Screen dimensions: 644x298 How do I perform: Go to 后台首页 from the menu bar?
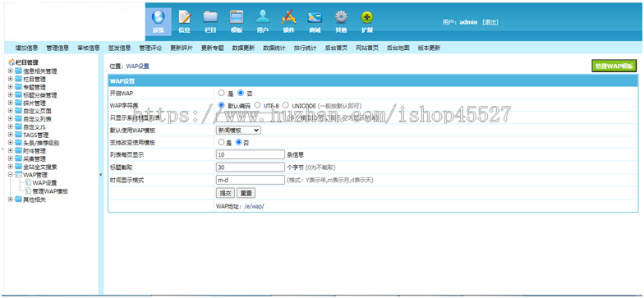(336, 48)
